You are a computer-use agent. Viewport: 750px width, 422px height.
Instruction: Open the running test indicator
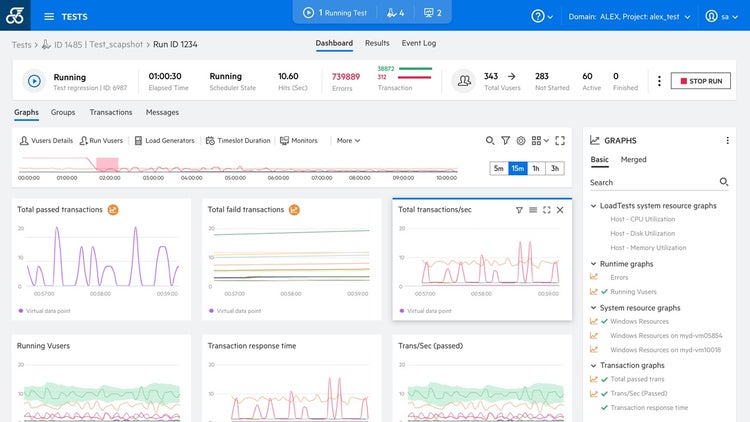point(335,13)
